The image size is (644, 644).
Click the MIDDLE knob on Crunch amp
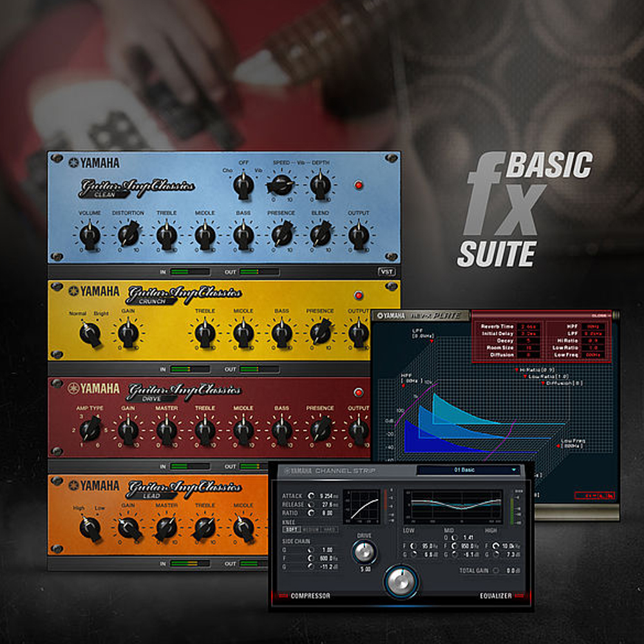pyautogui.click(x=243, y=334)
